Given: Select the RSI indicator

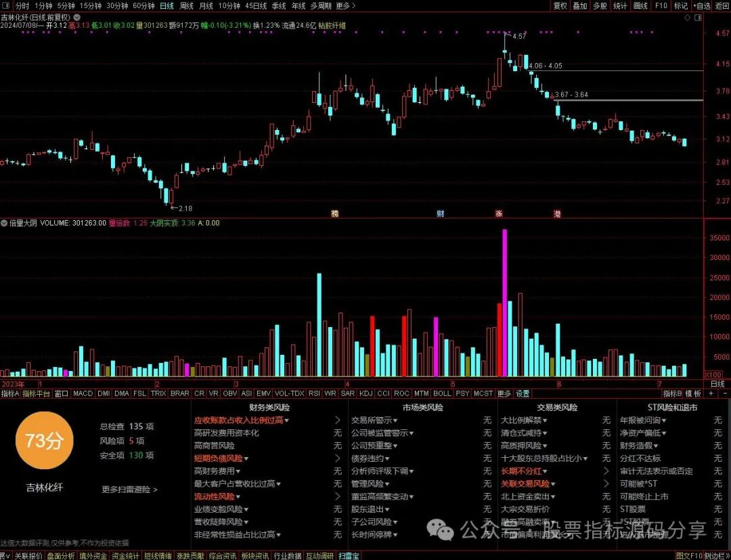Looking at the screenshot, I should pos(314,393).
